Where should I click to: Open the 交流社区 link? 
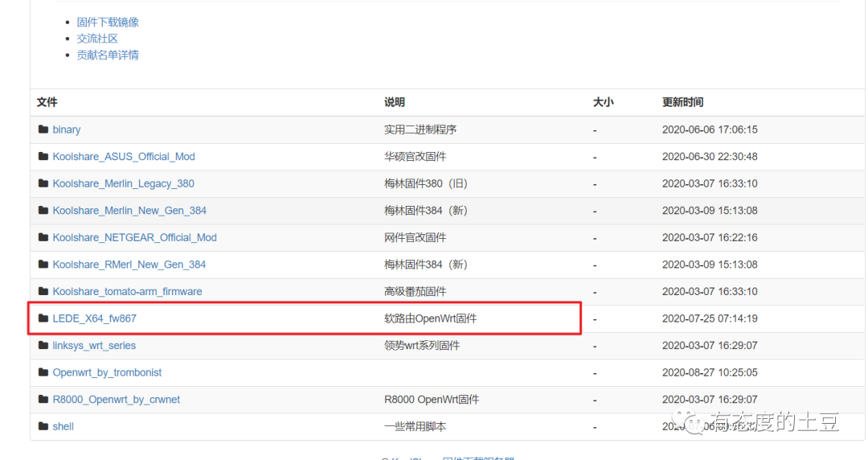pos(97,39)
